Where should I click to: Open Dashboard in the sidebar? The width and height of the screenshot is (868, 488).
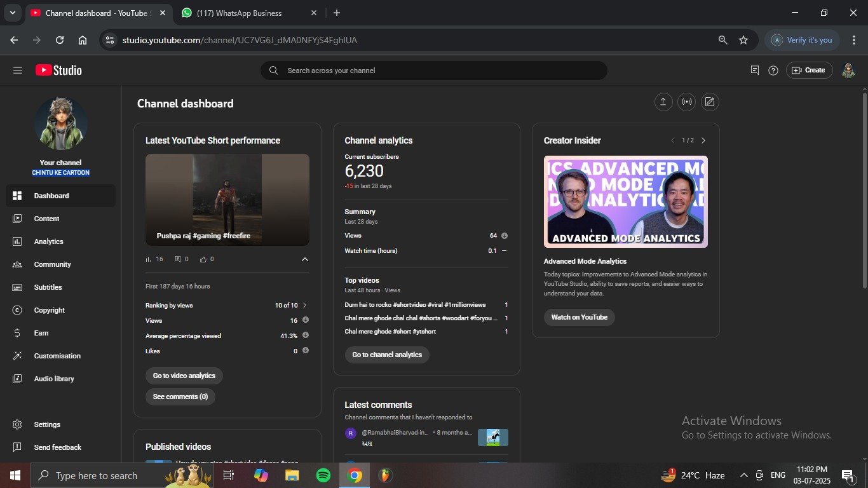coord(60,196)
